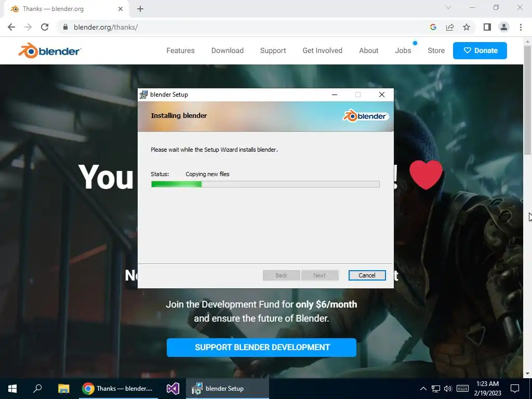
Task: Click the red heart on the page
Action: [426, 174]
